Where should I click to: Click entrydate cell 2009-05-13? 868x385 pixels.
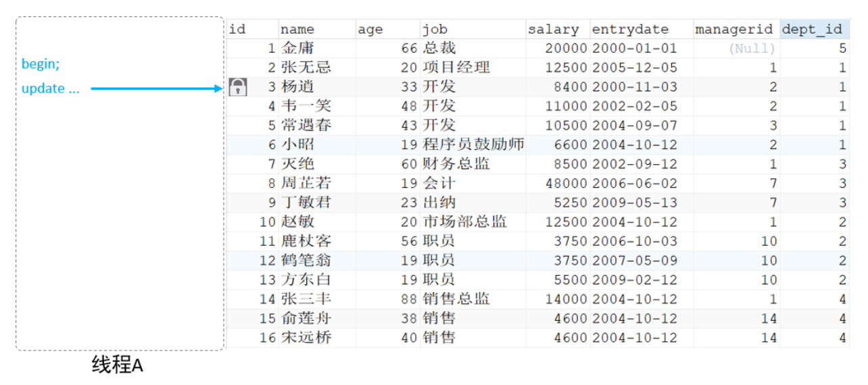click(634, 203)
